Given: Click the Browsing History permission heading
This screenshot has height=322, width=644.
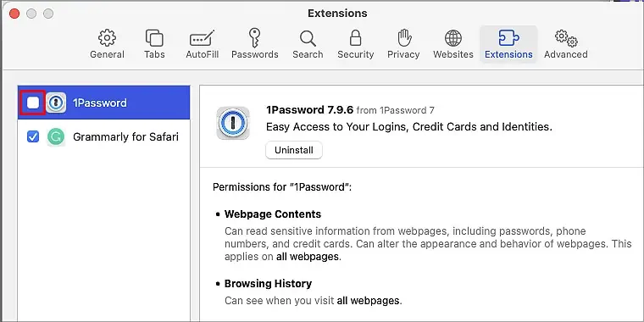Looking at the screenshot, I should click(268, 283).
